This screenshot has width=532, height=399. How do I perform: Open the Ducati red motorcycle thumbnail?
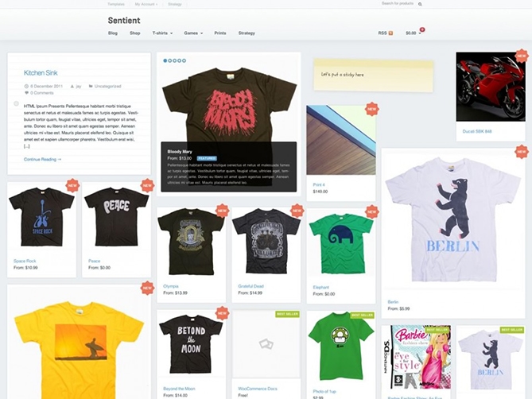coord(491,87)
